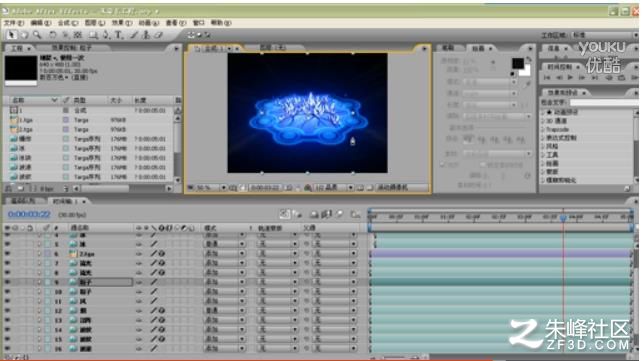642x361 pixels.
Task: Hide layer 6 (2.tga) with eye toggle
Action: (7, 254)
